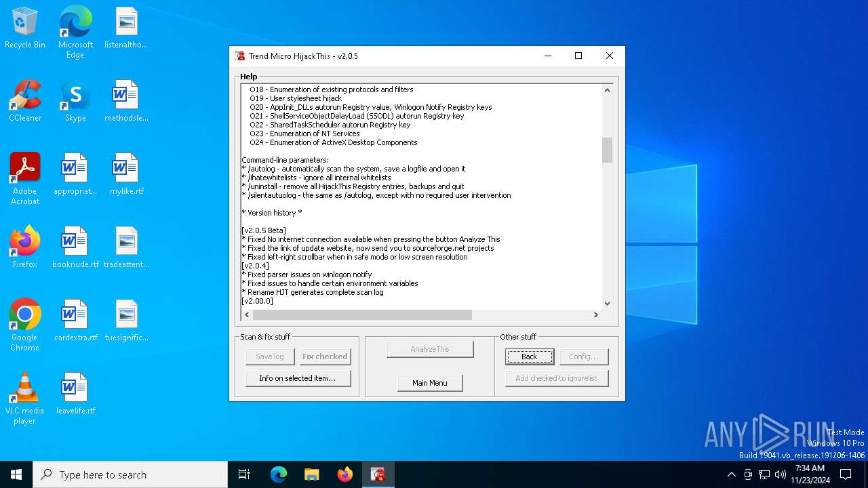Click the 'Fixed parser issues on winlogon notify' line
Viewport: 868px width, 488px height.
point(307,274)
